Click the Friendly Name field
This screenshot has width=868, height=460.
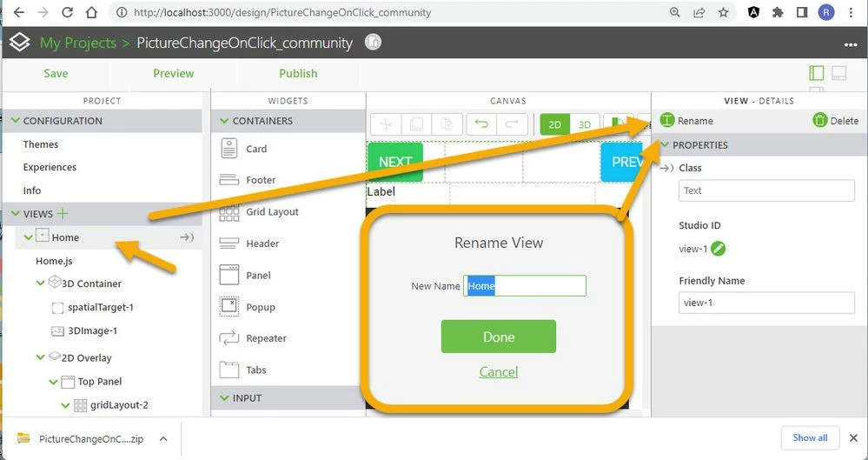click(x=766, y=303)
